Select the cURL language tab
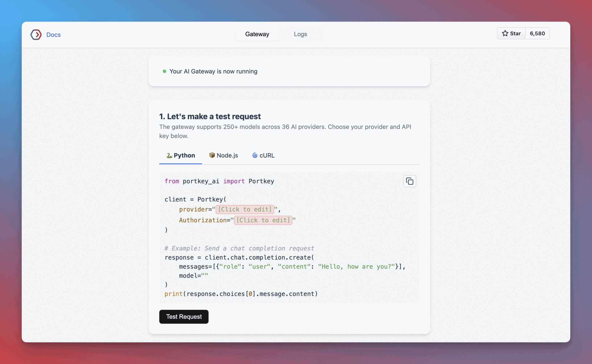Viewport: 592px width, 364px height. coord(263,155)
